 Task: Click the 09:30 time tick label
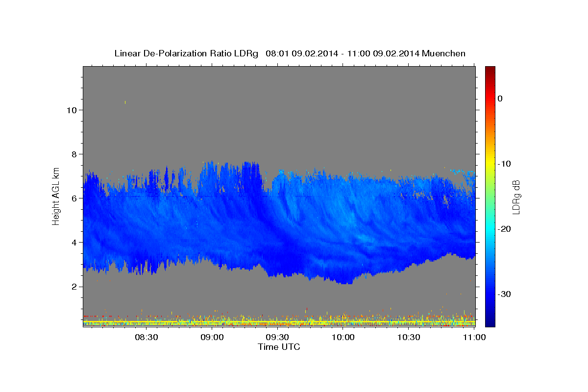pos(277,337)
